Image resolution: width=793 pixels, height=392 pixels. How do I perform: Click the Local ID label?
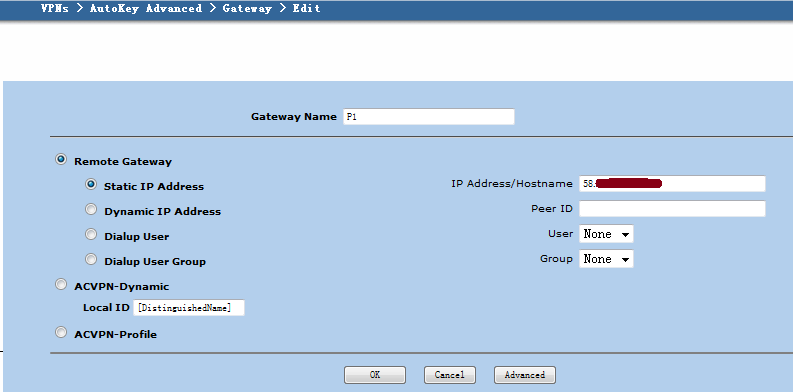pyautogui.click(x=106, y=308)
